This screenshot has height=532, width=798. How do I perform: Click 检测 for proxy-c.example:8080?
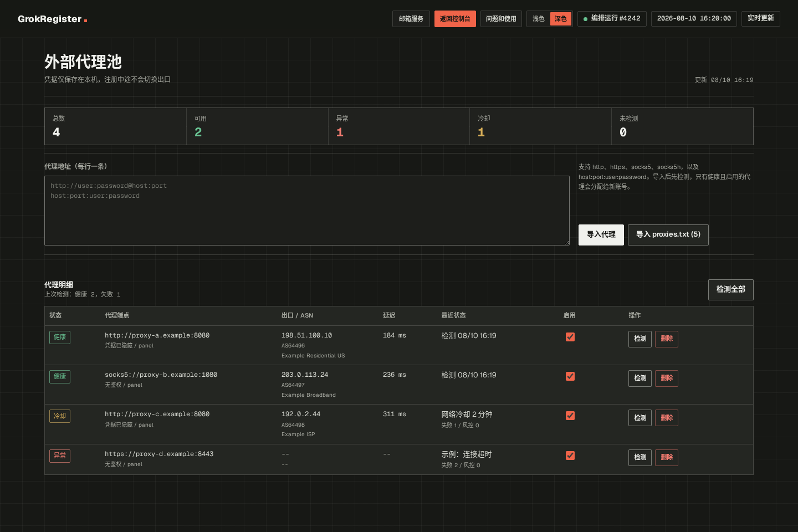[640, 418]
